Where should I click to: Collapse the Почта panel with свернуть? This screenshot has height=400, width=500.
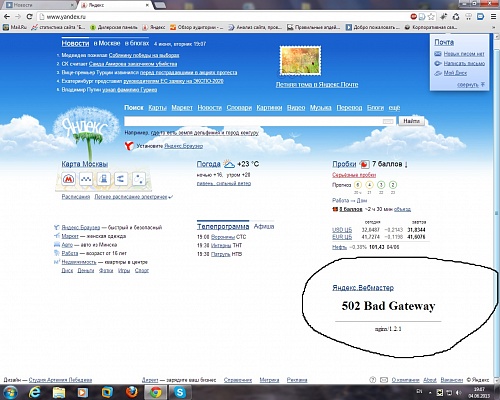471,85
